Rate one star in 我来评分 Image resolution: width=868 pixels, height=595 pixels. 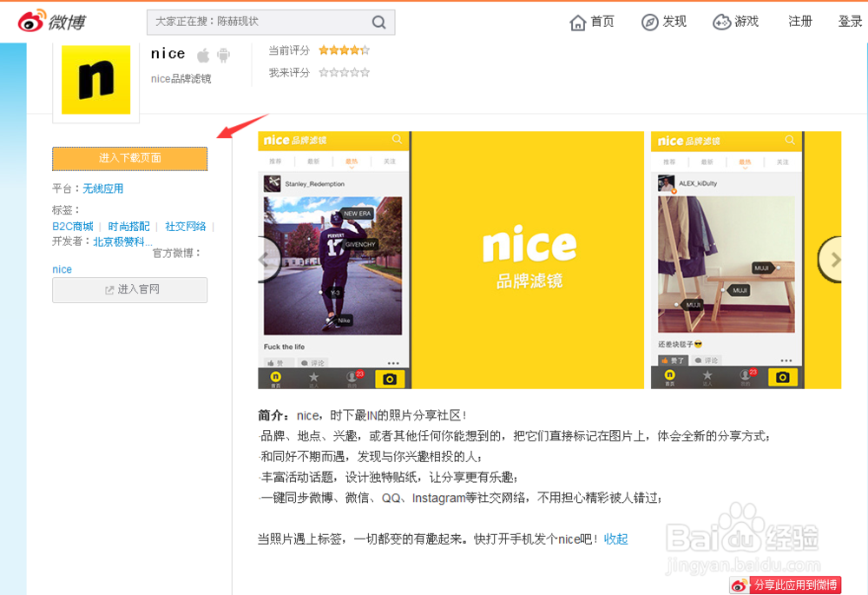pos(324,73)
